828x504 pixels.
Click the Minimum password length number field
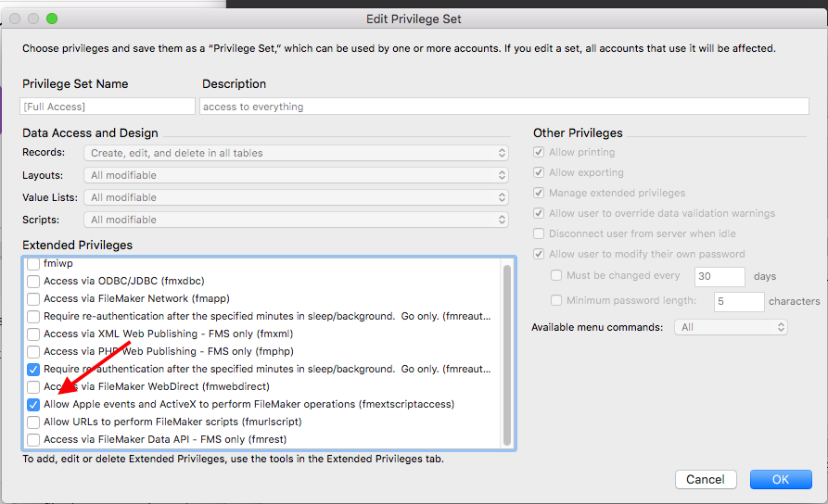pos(739,301)
